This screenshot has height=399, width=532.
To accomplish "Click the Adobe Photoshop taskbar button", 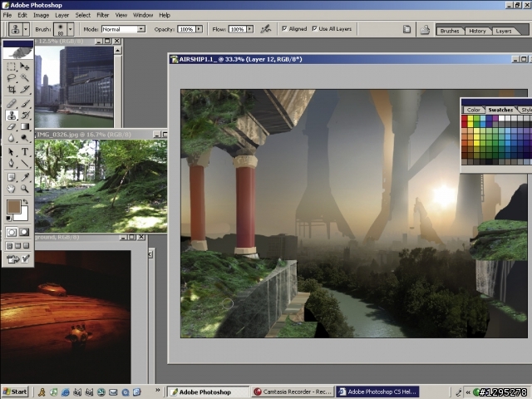I will coord(209,392).
